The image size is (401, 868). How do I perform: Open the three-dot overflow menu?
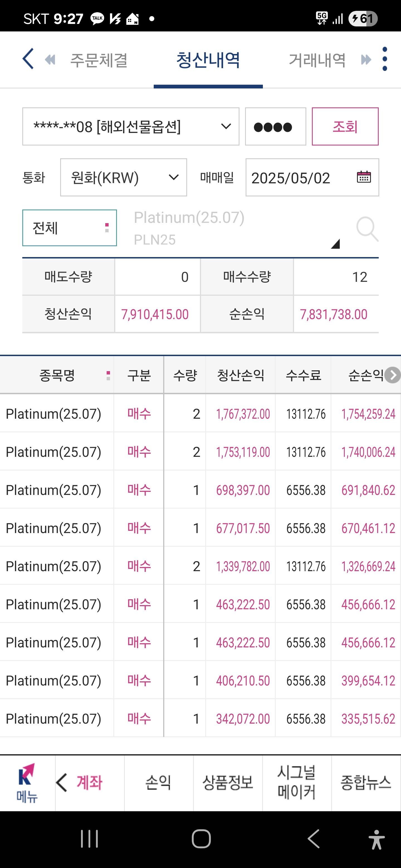tap(385, 59)
